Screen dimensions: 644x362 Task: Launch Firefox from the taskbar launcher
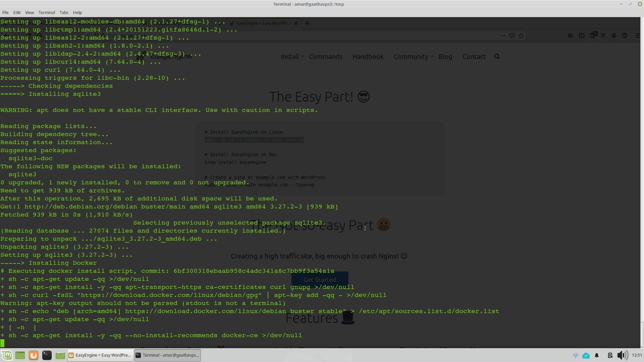point(34,355)
